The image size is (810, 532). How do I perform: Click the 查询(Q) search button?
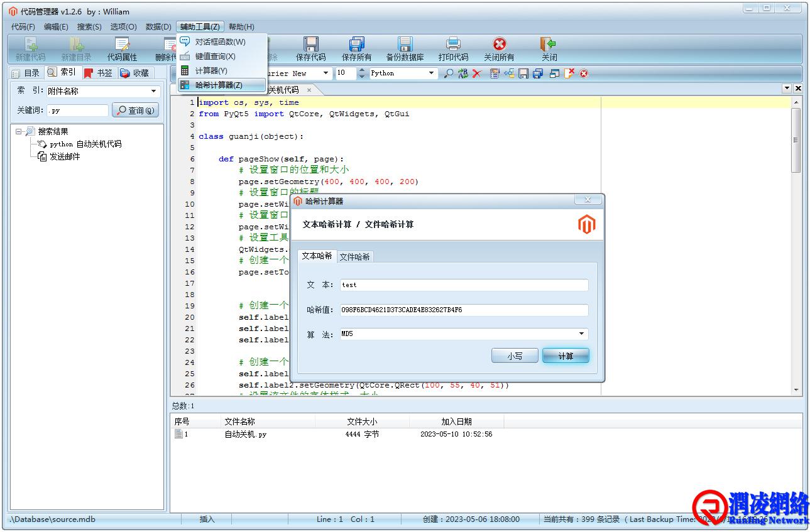(x=135, y=111)
